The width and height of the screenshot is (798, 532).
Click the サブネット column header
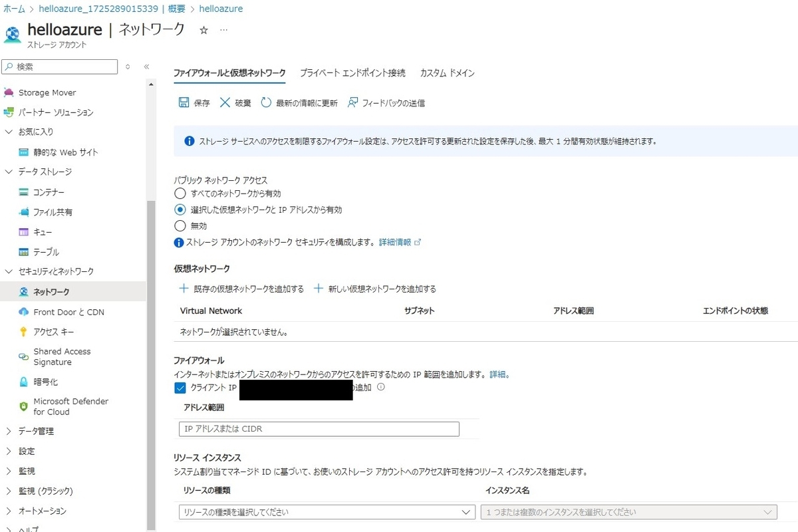coord(419,311)
